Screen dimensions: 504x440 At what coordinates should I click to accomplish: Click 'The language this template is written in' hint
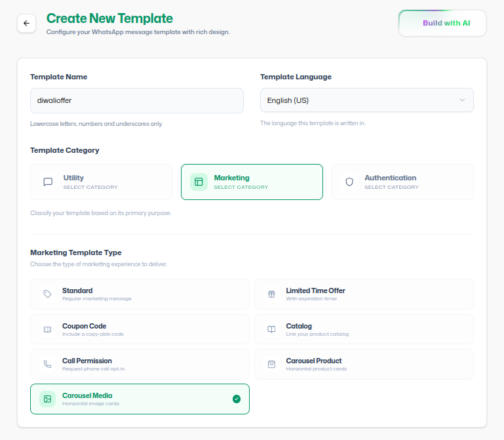tap(313, 123)
